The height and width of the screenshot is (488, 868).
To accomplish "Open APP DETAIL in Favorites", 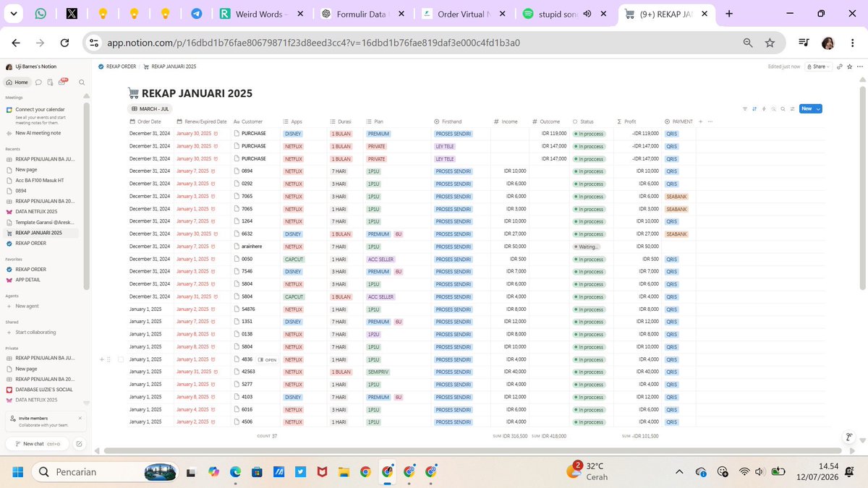I will click(x=28, y=280).
